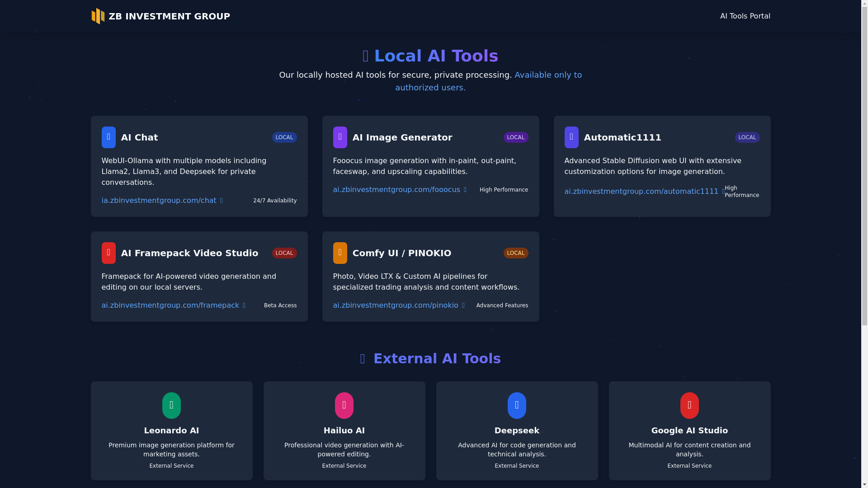This screenshot has height=488, width=868.
Task: Click the AI Chat card icon
Action: [108, 137]
